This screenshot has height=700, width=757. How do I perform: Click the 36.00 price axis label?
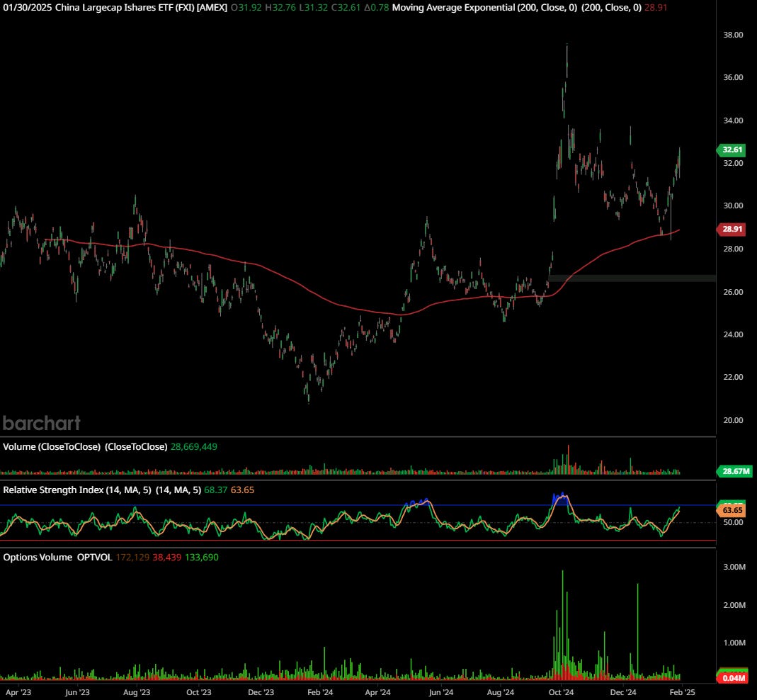(733, 77)
